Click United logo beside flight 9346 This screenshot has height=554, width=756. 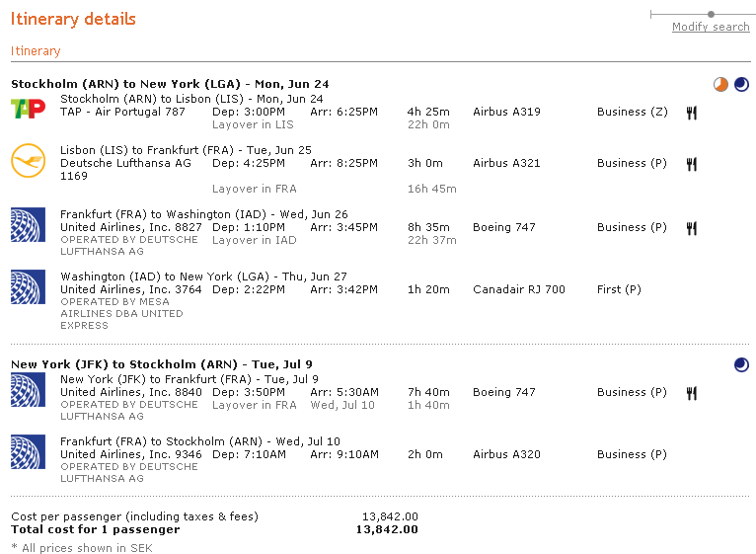(x=28, y=452)
